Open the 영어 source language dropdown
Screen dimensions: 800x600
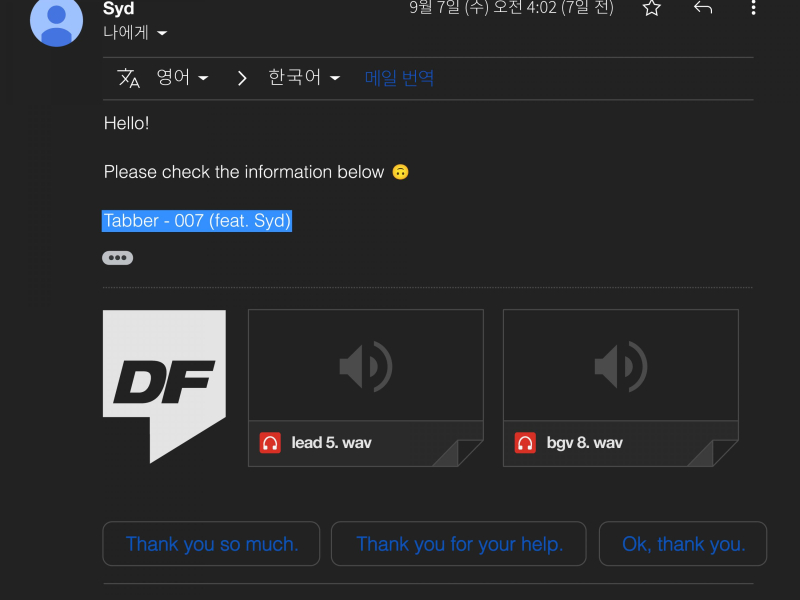(x=182, y=78)
